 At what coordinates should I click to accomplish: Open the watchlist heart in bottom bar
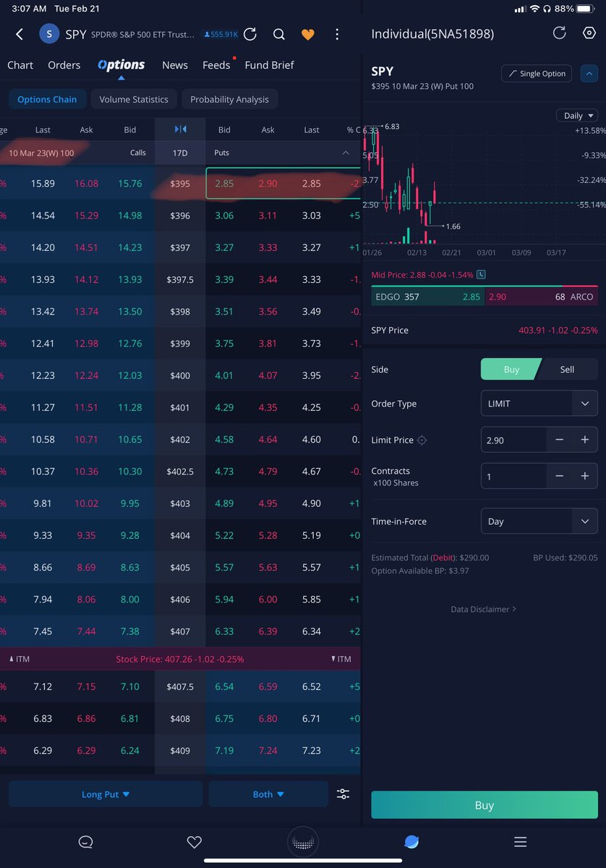[x=194, y=841]
